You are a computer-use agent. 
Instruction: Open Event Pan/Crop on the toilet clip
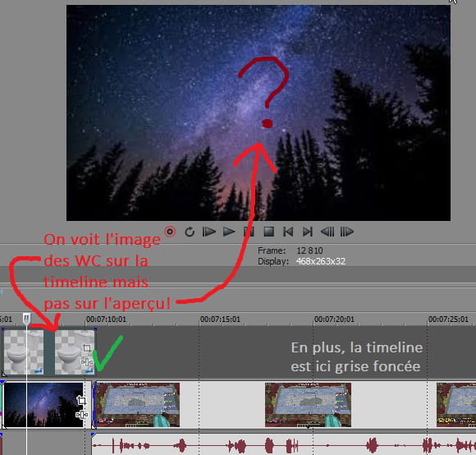(x=87, y=347)
